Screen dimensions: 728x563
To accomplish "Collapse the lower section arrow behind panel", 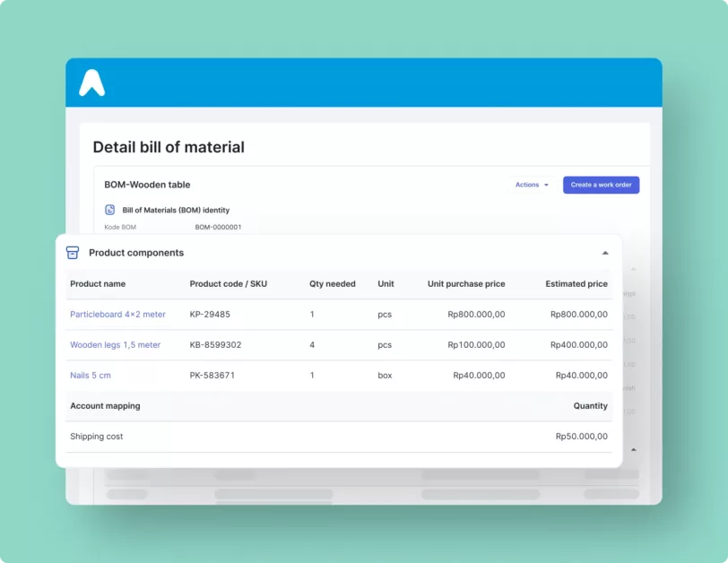I will point(633,450).
